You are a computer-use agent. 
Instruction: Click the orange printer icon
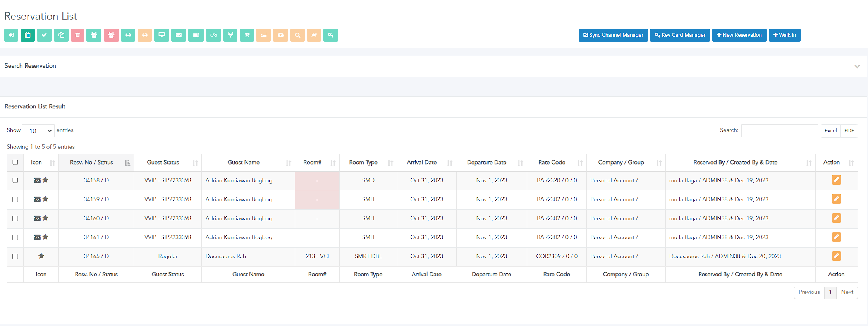click(x=144, y=35)
